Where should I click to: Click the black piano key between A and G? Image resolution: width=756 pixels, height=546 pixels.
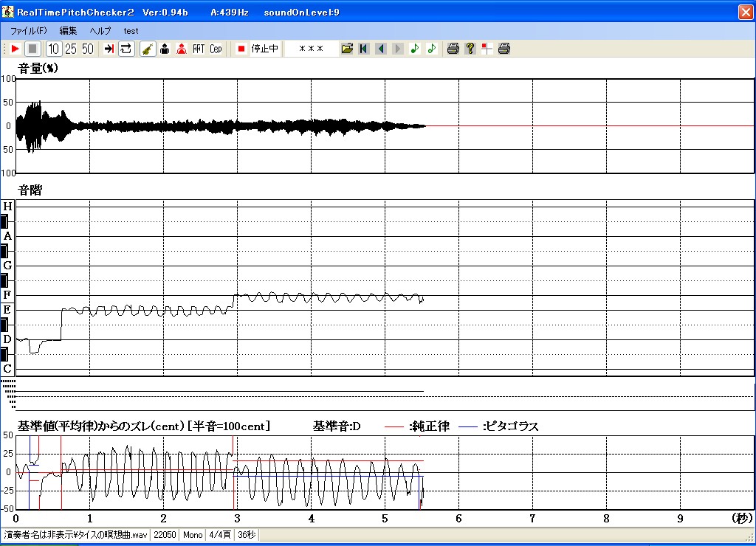pyautogui.click(x=4, y=251)
